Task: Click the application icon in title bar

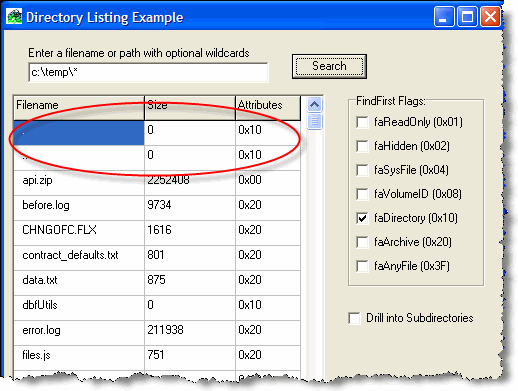Action: pos(14,17)
